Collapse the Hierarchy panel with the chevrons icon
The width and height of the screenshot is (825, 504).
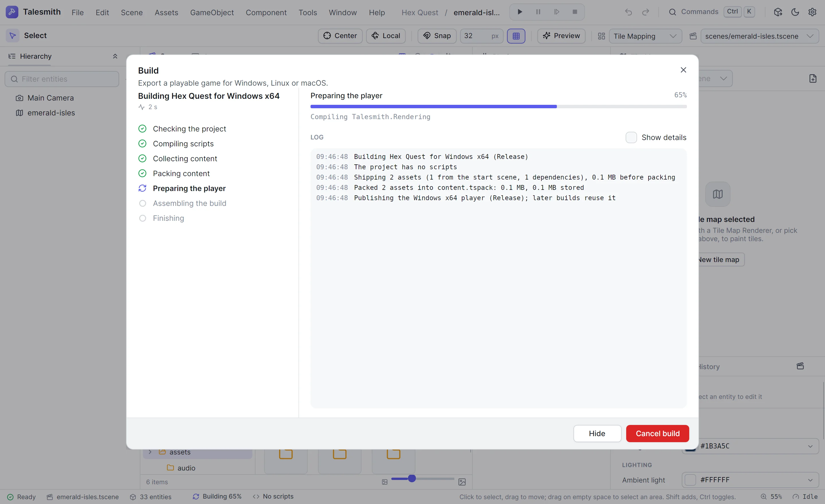click(115, 56)
